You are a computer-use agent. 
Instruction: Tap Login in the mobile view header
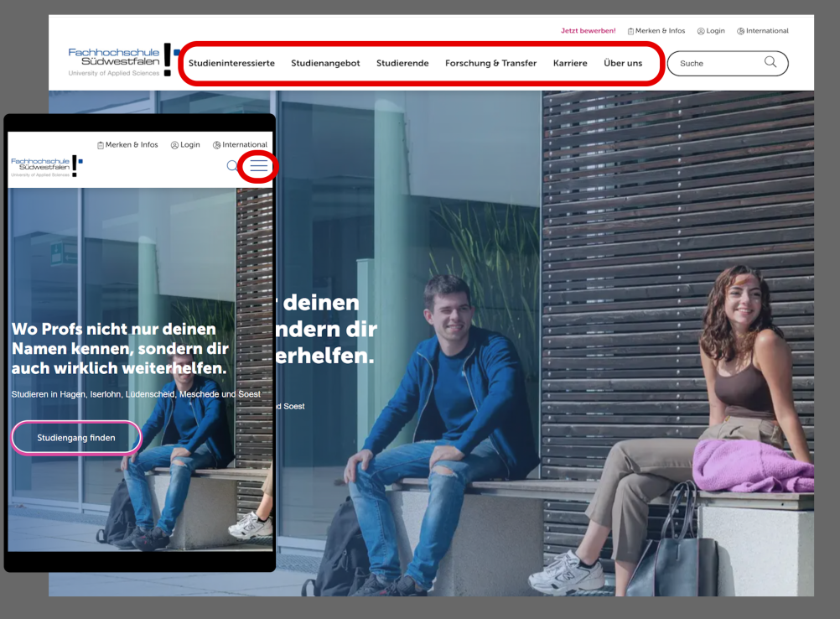[185, 145]
